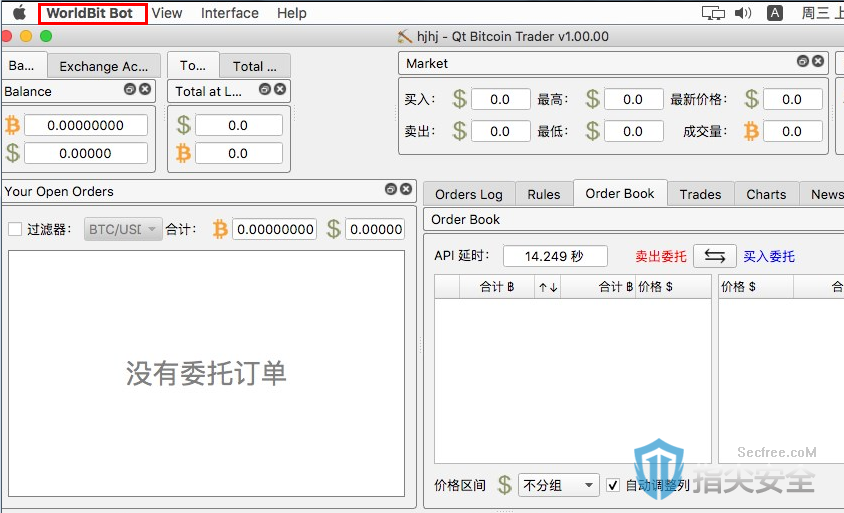
Task: Switch to the Orders Log tab
Action: (469, 194)
